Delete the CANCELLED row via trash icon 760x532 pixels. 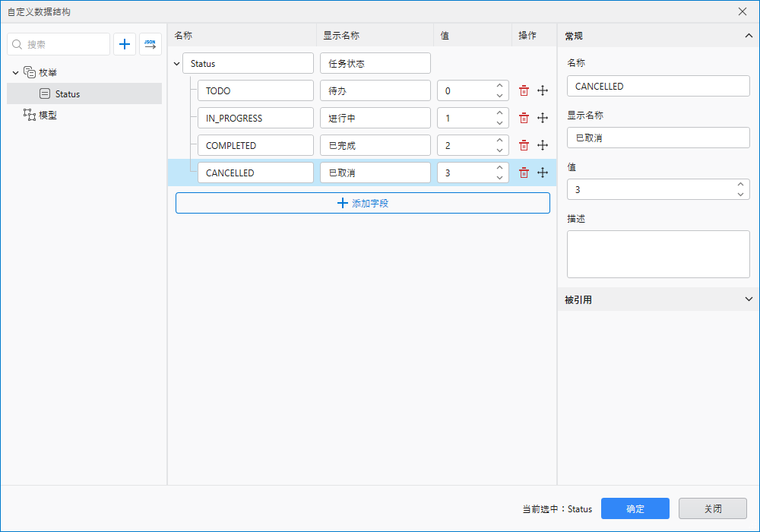point(524,173)
